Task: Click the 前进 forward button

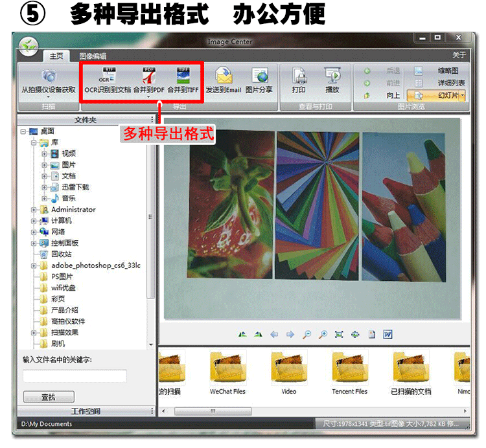Action: (x=382, y=83)
